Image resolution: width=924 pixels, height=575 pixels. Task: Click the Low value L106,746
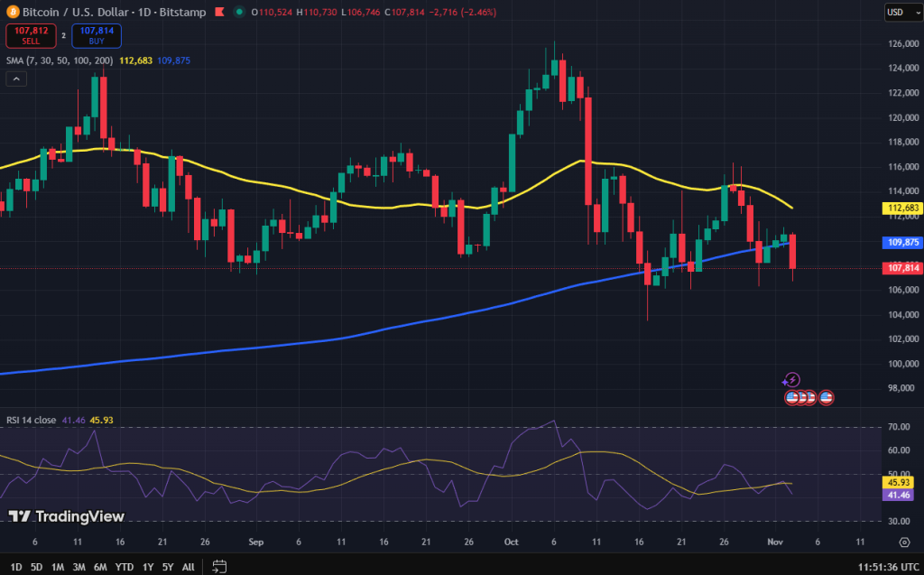pos(361,12)
